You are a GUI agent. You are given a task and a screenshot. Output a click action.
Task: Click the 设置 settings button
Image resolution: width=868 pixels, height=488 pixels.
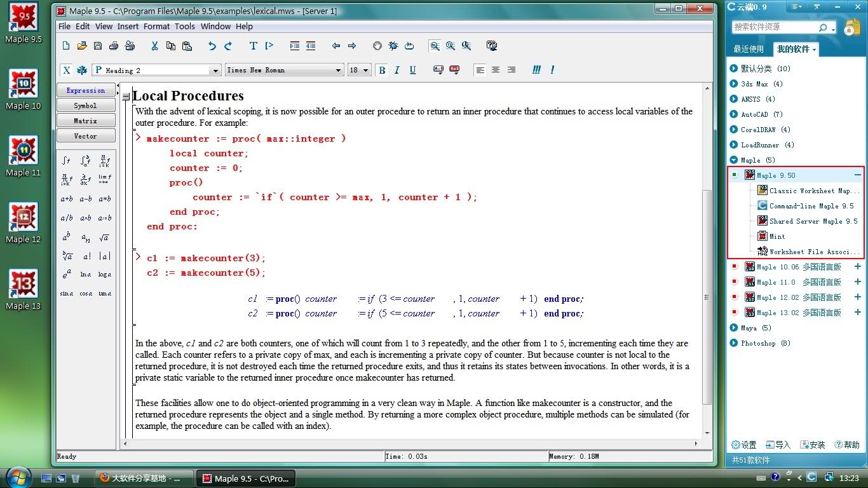pyautogui.click(x=744, y=445)
